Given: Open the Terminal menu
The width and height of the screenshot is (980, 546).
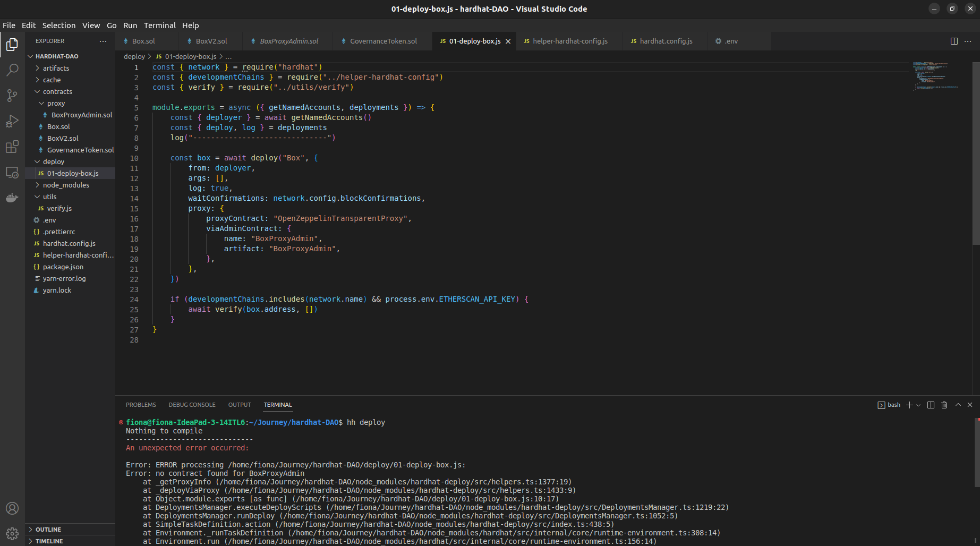Looking at the screenshot, I should tap(159, 25).
